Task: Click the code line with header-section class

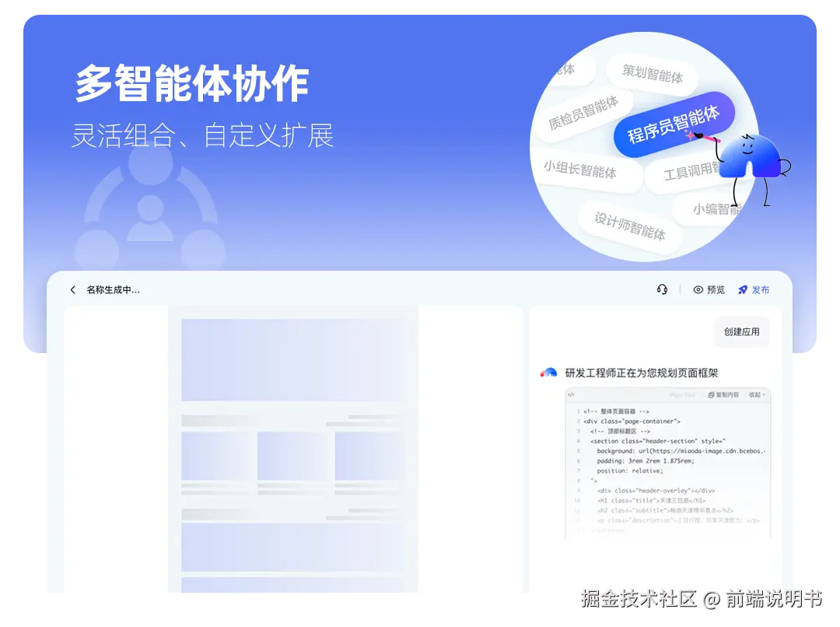Action: [657, 441]
